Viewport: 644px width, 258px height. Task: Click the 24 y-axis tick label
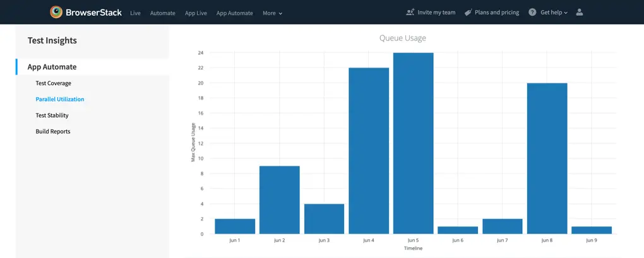(x=201, y=53)
